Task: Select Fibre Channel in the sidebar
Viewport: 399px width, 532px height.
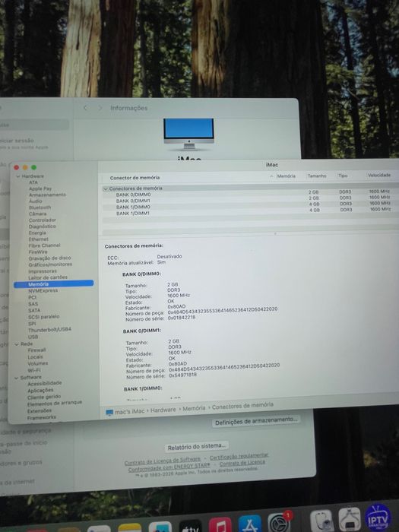Action: click(44, 245)
